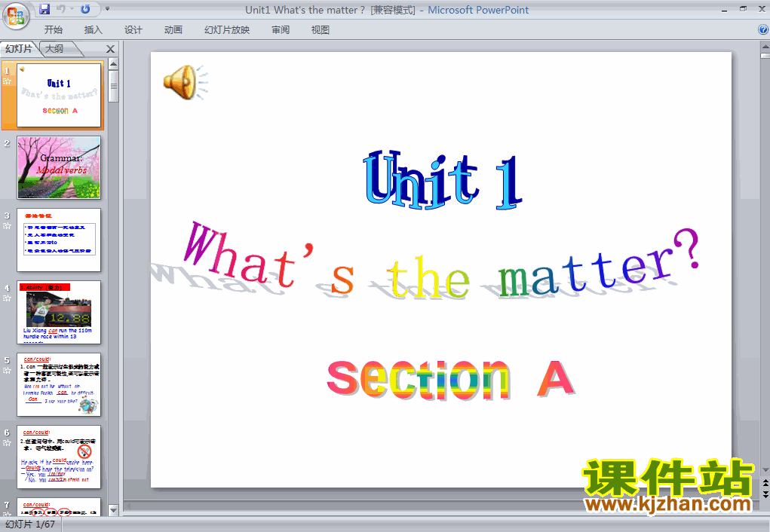Click animation star icon beside slide 3
This screenshot has width=770, height=532.
7,226
